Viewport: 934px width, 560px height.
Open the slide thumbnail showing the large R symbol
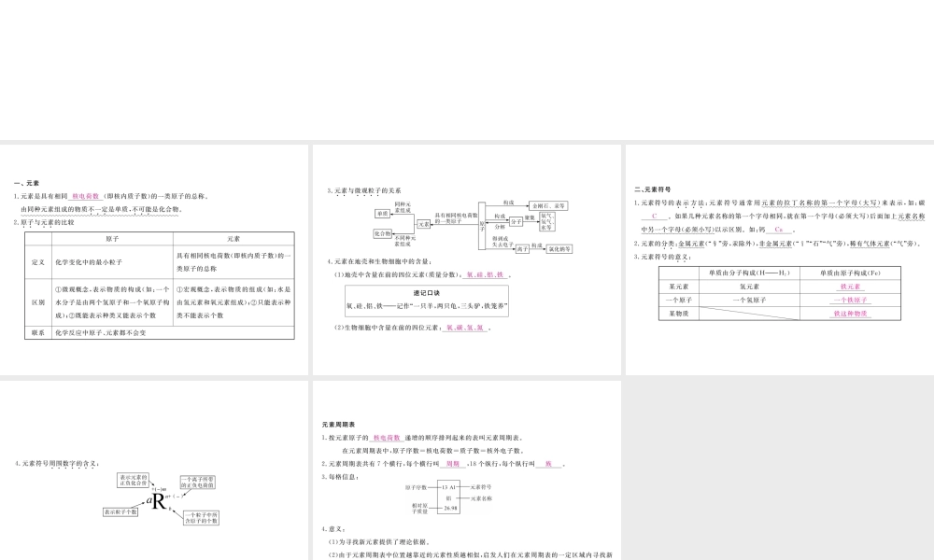click(154, 470)
